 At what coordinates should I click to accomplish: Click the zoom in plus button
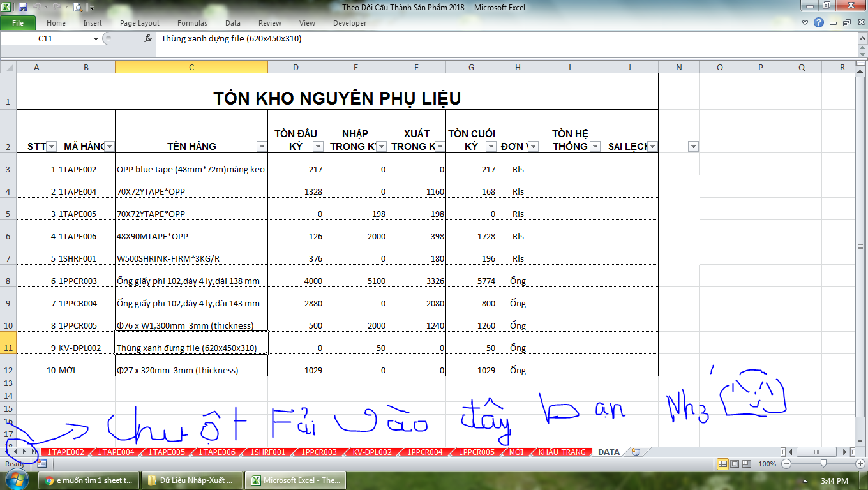pyautogui.click(x=860, y=464)
